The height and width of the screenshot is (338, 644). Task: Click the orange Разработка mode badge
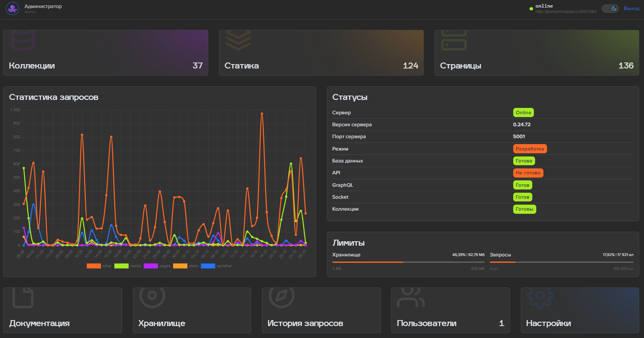click(x=530, y=149)
